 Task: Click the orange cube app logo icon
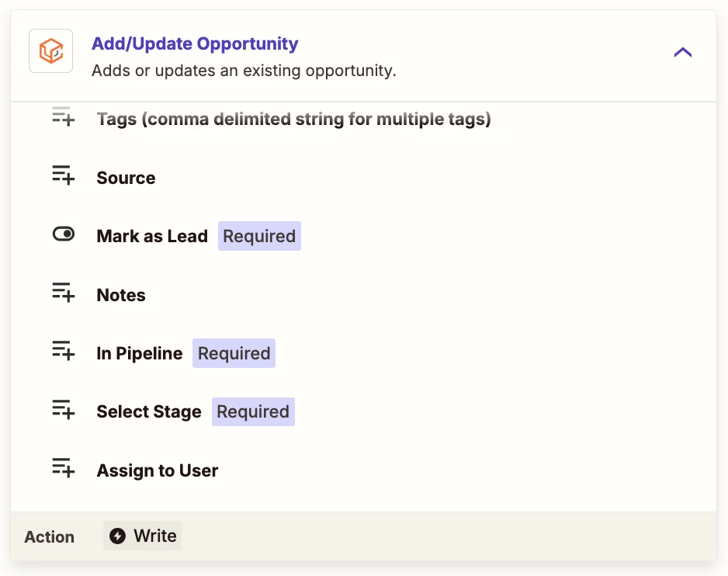point(50,50)
